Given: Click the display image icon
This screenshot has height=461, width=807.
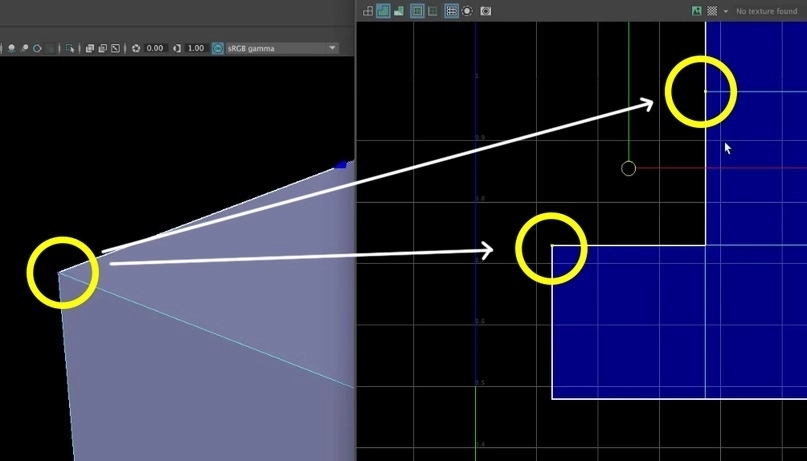Looking at the screenshot, I should pos(696,11).
